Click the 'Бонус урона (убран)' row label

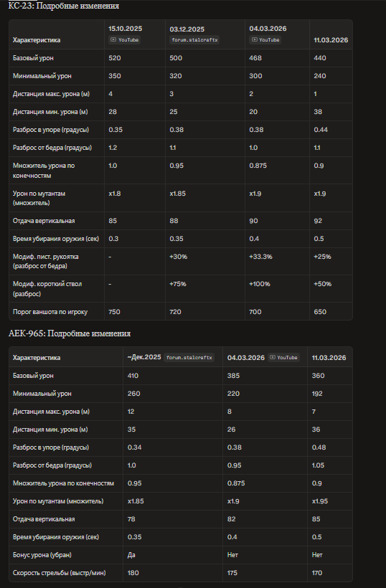click(42, 555)
